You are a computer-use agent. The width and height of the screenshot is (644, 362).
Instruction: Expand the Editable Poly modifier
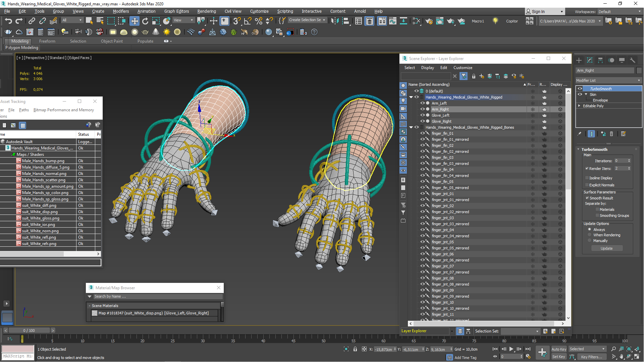tap(579, 106)
